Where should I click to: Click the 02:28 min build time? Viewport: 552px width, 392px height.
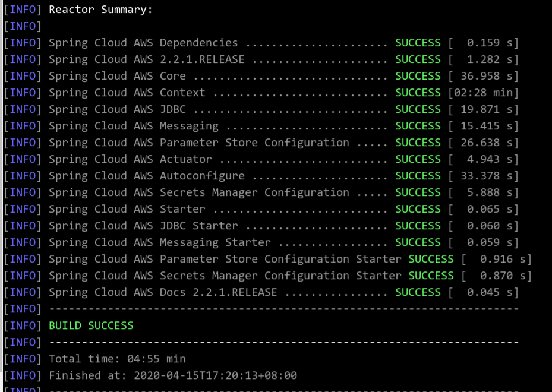483,93
